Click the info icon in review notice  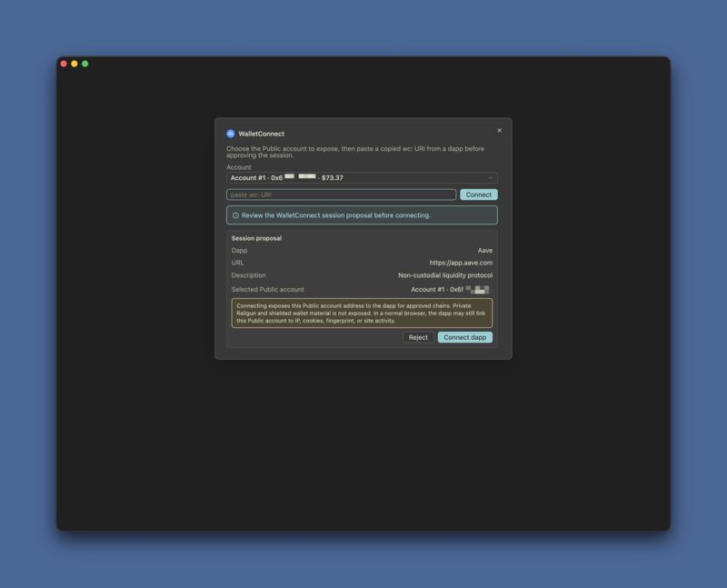click(x=235, y=215)
